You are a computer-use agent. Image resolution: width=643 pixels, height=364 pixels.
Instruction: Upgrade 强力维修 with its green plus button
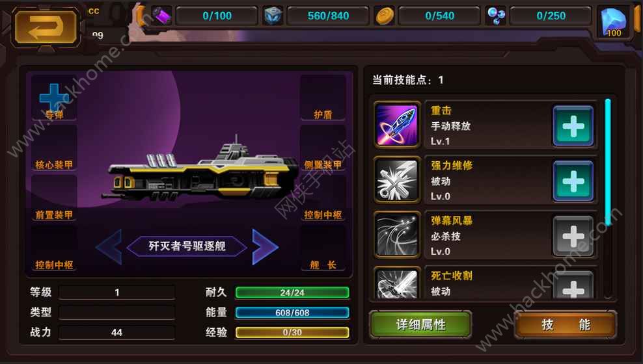573,181
